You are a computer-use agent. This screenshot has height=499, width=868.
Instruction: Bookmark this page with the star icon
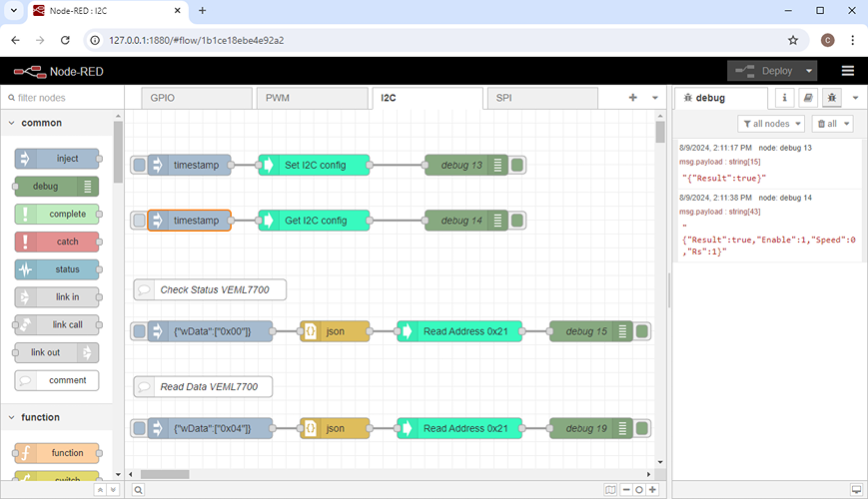[x=793, y=40]
